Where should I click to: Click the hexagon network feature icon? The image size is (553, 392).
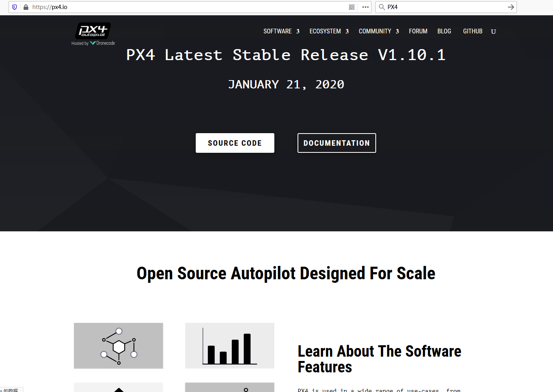118,346
